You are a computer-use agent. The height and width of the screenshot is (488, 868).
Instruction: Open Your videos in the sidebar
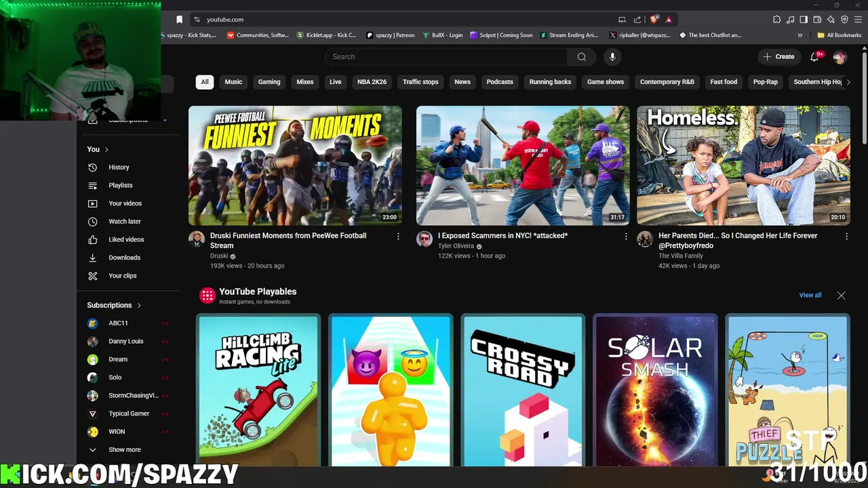point(125,203)
